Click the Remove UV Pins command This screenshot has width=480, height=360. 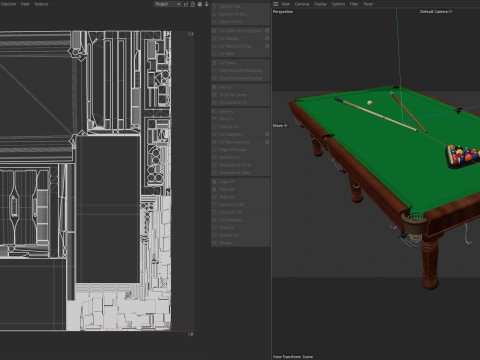tap(240, 14)
